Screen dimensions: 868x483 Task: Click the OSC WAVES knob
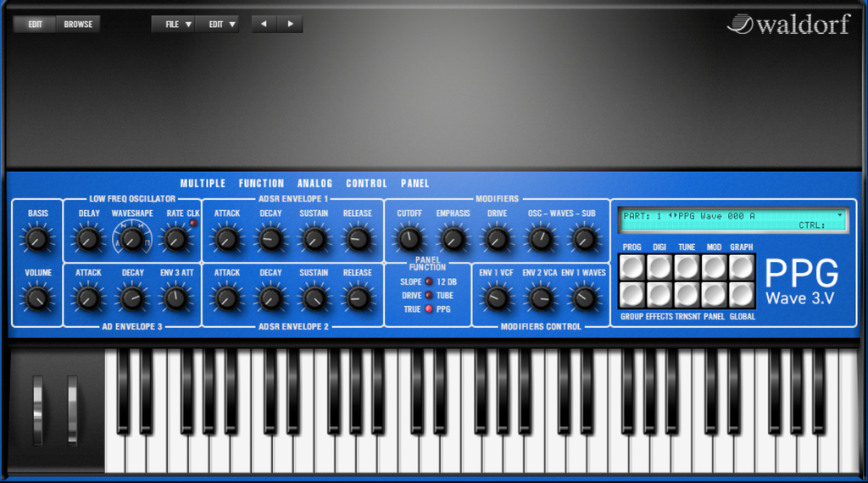[541, 240]
